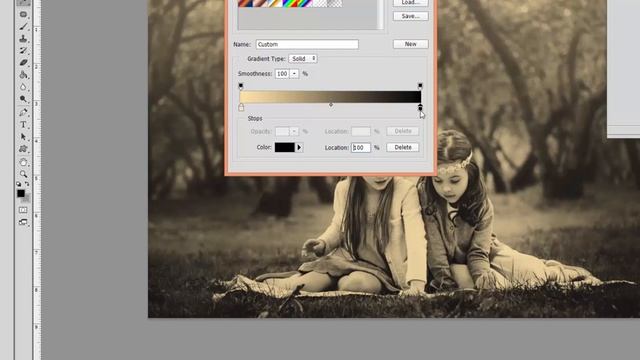Screen dimensions: 640x360
Task: Select the Paint Bucket tool
Action: [23, 75]
